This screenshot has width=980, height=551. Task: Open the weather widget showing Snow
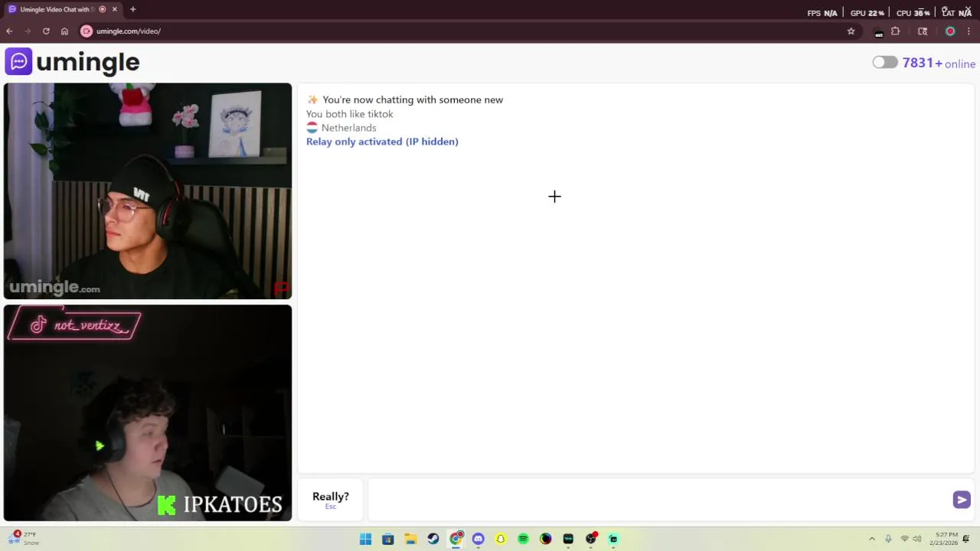[x=23, y=539]
